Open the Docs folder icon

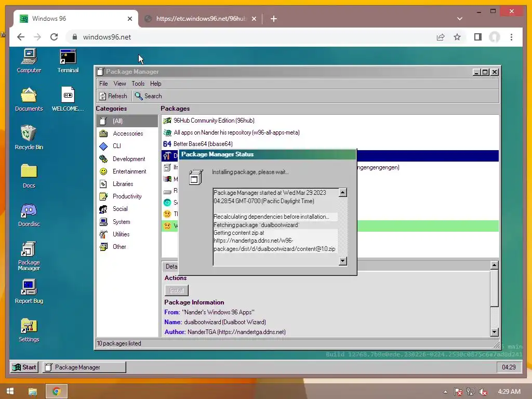point(29,176)
